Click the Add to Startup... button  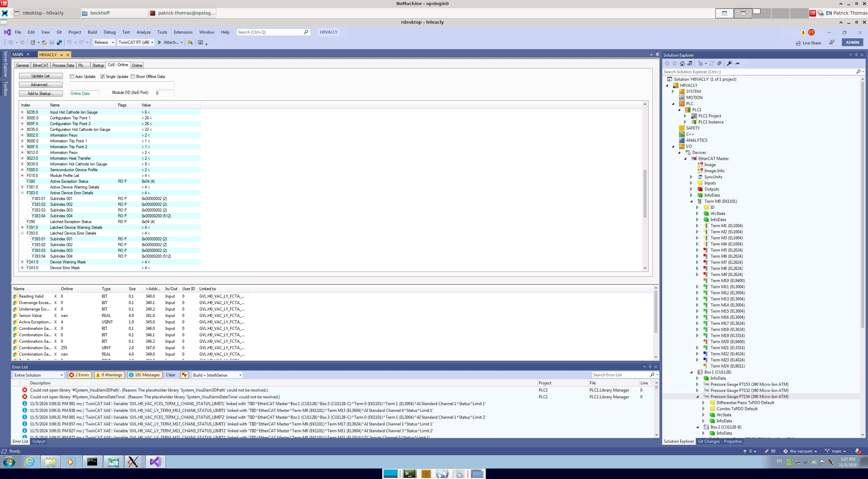tap(41, 94)
